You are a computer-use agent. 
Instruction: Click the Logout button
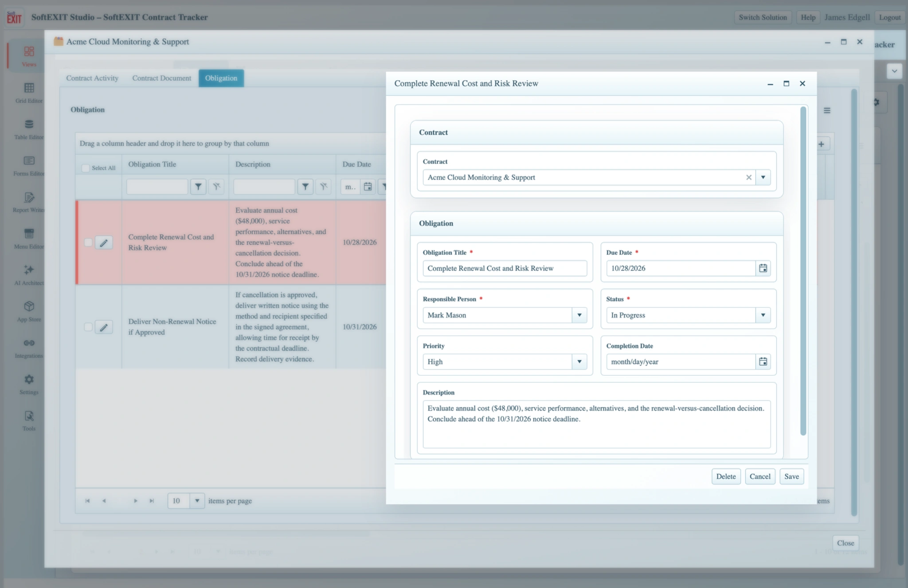(890, 17)
